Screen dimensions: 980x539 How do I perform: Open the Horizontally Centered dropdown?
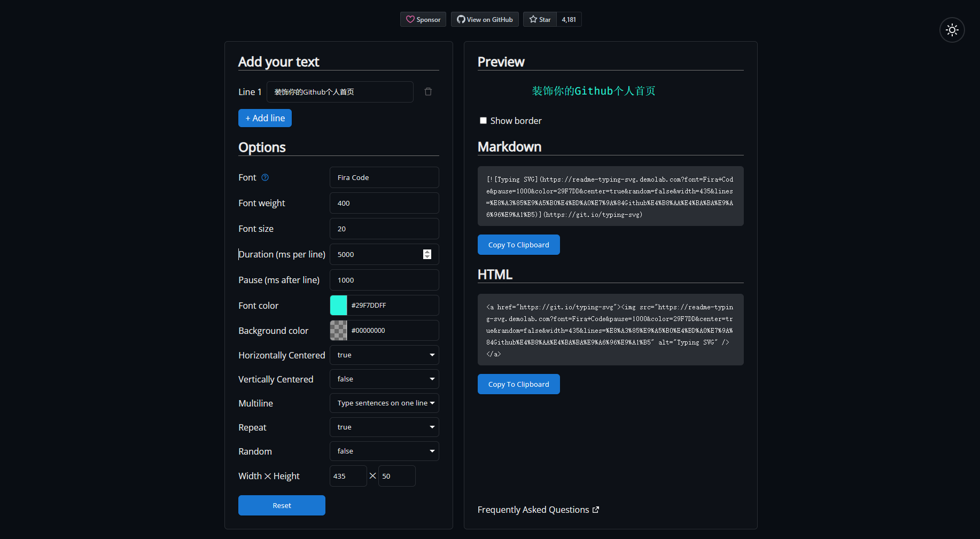[x=384, y=355]
